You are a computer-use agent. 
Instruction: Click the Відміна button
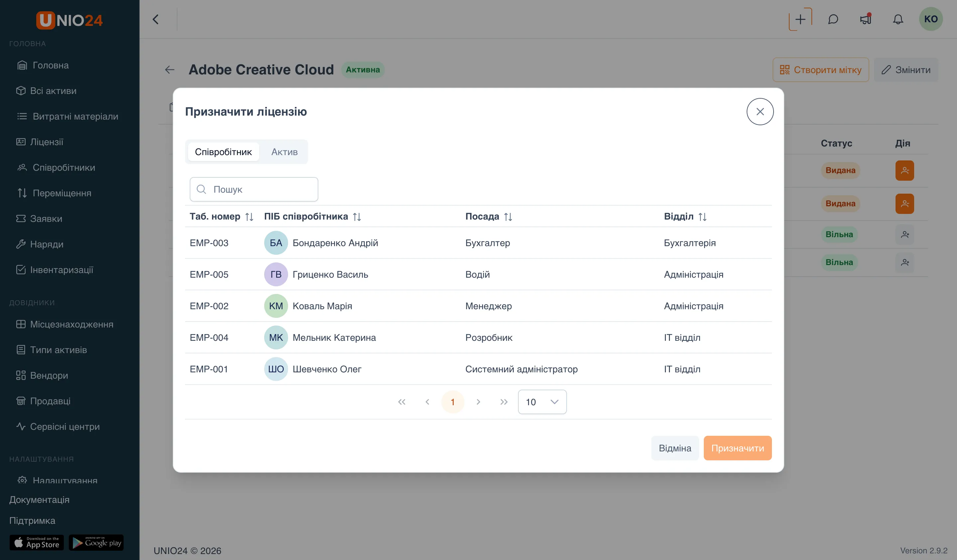click(675, 448)
